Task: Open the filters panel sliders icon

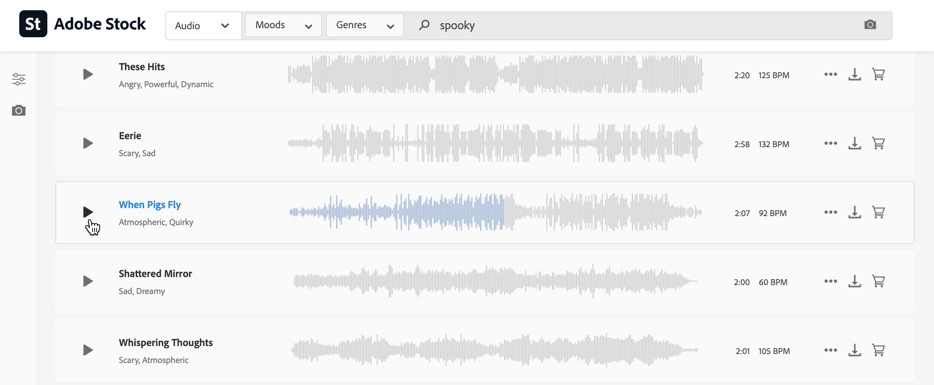Action: [x=19, y=79]
